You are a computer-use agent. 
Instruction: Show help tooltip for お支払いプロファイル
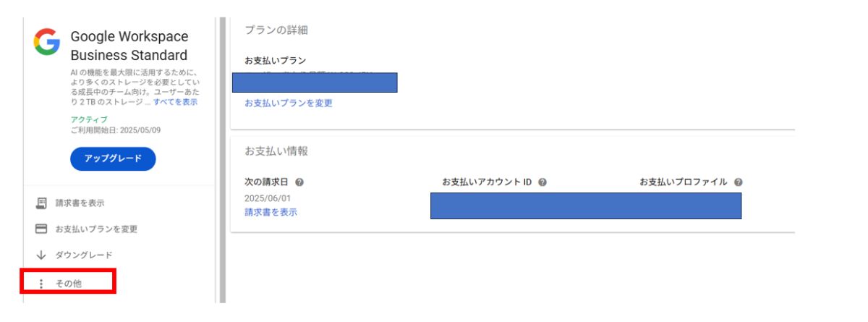coord(738,182)
